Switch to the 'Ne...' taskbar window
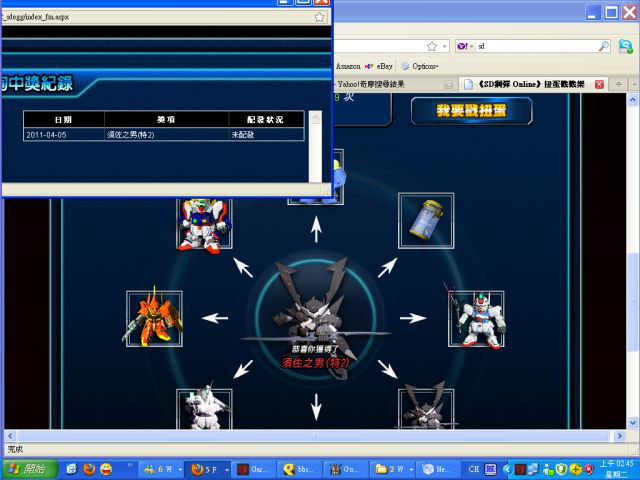640x480 pixels. (437, 469)
